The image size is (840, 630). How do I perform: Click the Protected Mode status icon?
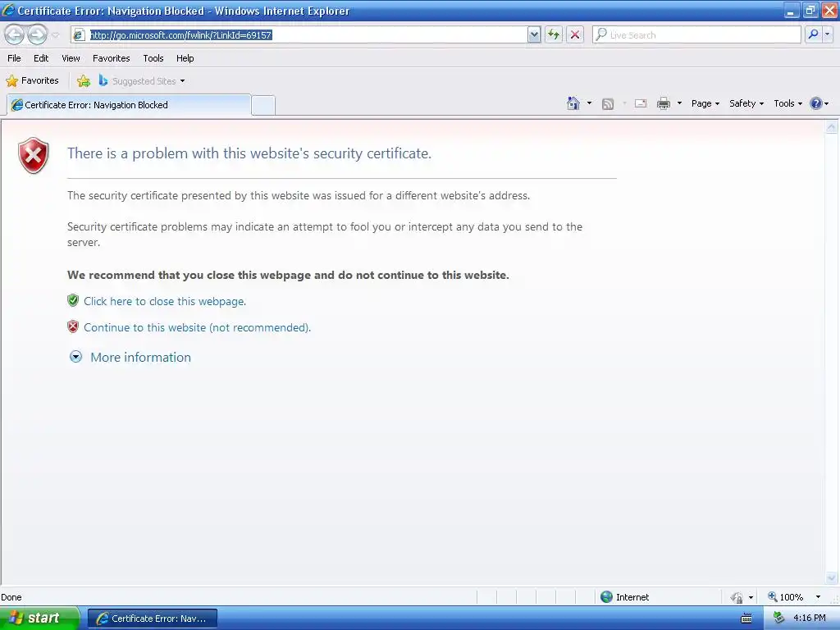point(737,597)
